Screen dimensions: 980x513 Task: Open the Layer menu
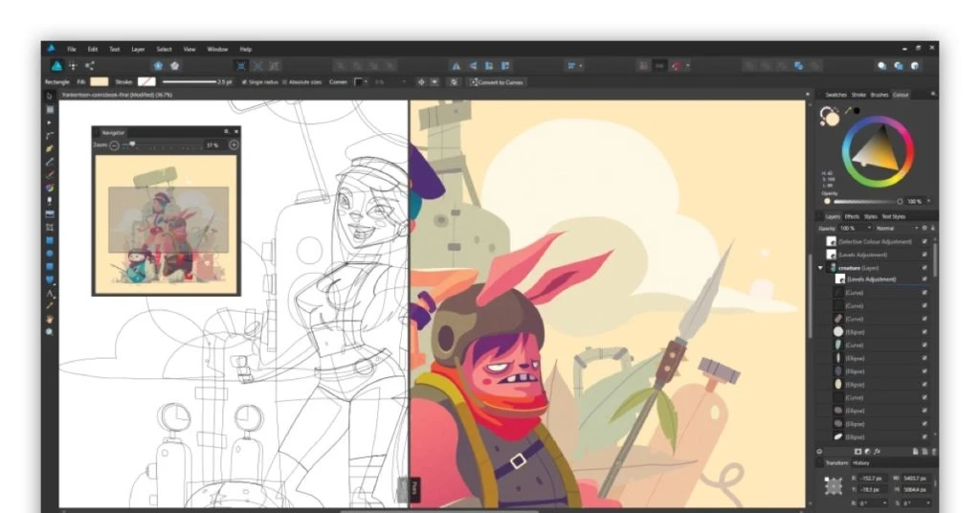[x=138, y=49]
